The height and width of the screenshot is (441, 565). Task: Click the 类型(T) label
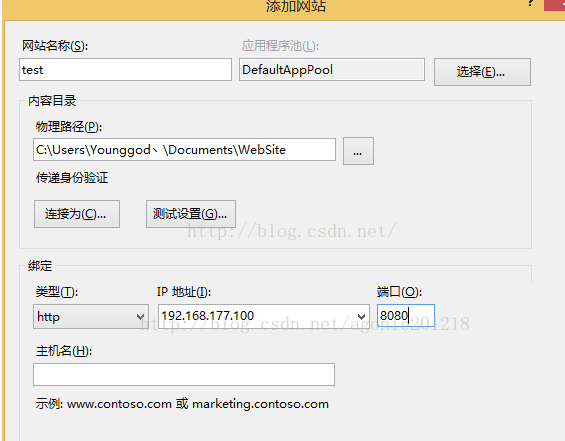57,291
